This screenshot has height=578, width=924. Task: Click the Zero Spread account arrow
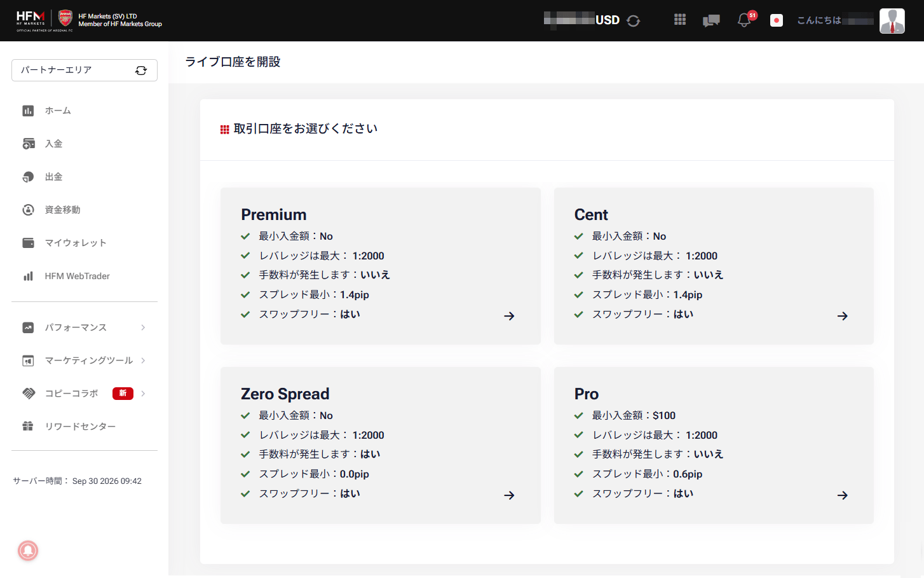(x=509, y=495)
